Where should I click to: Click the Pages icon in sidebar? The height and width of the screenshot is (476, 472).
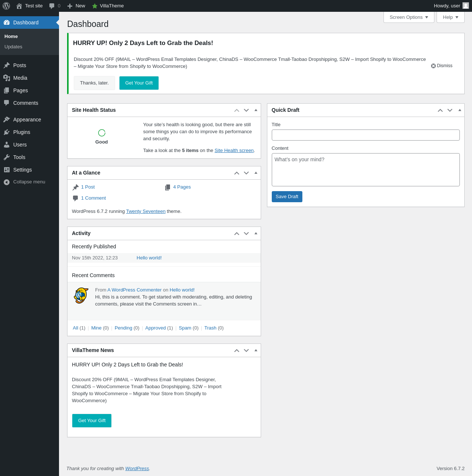[x=7, y=90]
